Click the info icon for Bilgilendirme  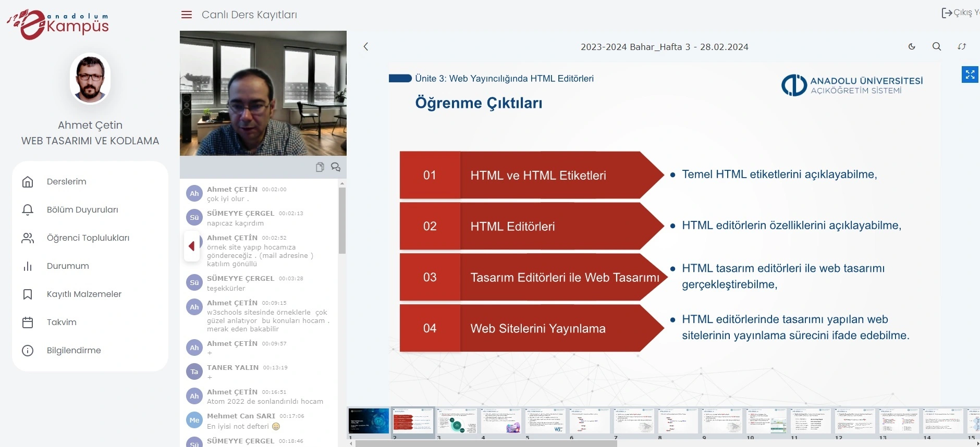point(28,351)
